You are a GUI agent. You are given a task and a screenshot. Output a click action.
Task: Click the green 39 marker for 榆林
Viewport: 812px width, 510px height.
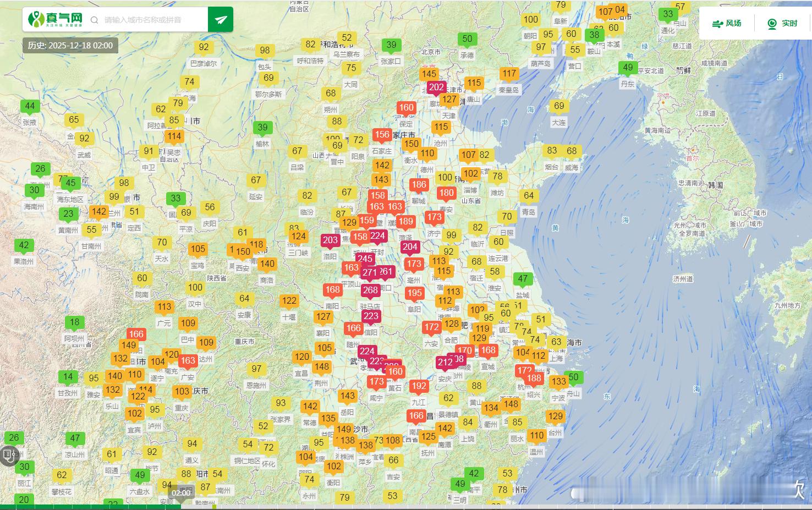click(x=263, y=128)
